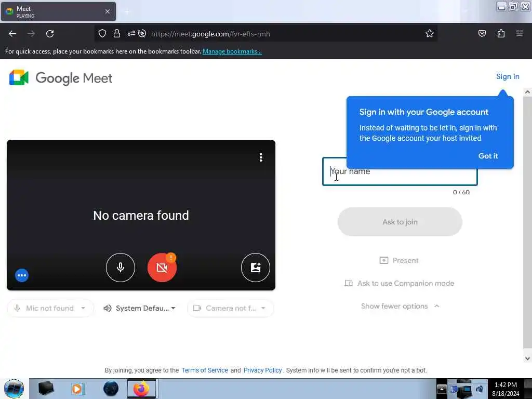Open the blue three-dot options button
532x399 pixels.
22,275
